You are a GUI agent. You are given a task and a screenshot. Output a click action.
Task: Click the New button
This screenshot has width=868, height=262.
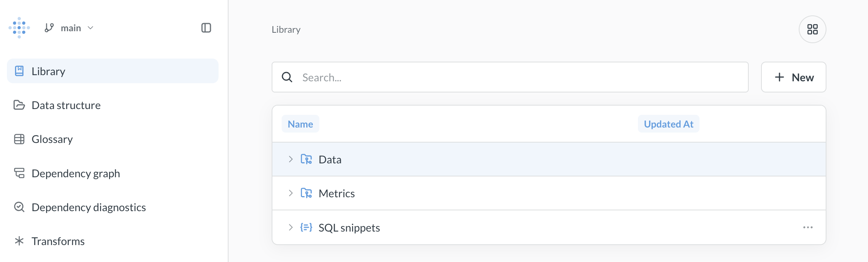pyautogui.click(x=793, y=77)
